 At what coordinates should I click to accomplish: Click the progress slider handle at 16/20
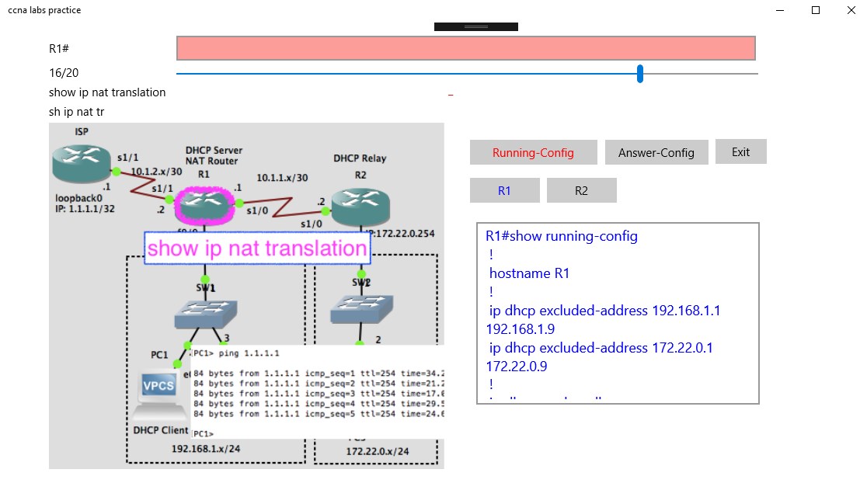pyautogui.click(x=639, y=74)
